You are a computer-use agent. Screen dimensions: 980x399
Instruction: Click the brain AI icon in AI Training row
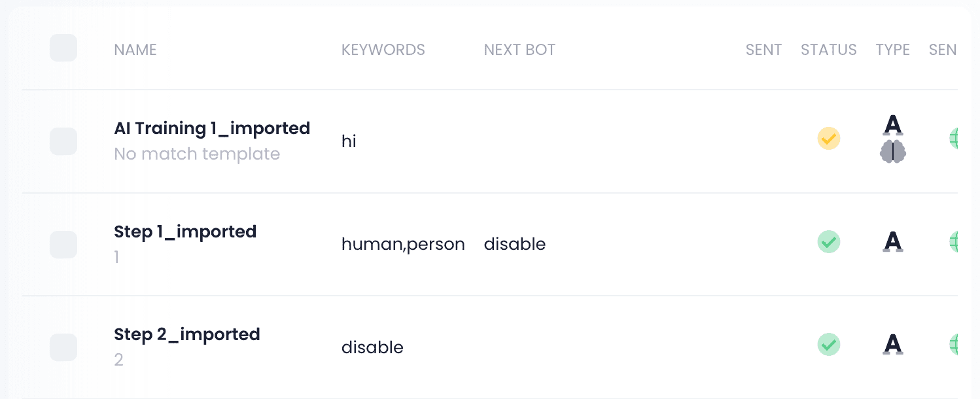tap(892, 152)
